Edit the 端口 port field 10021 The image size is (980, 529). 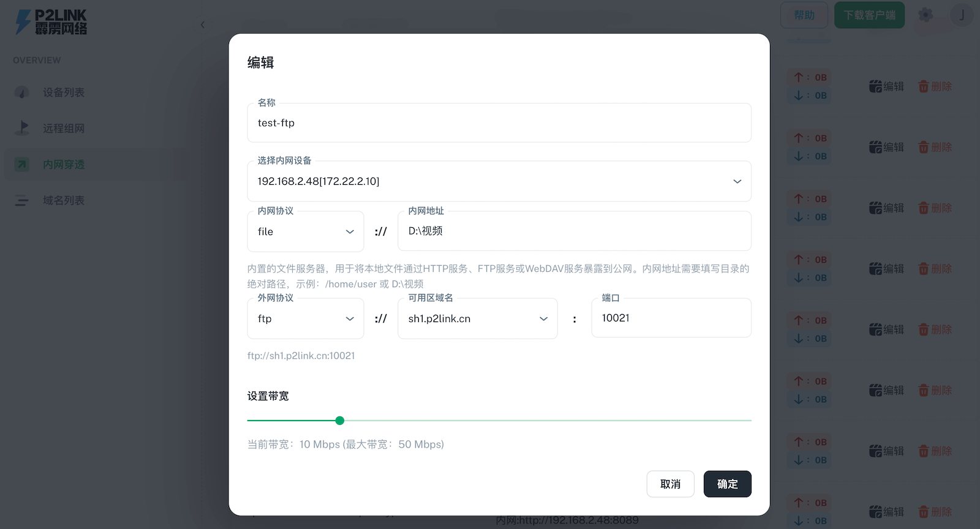tap(671, 318)
